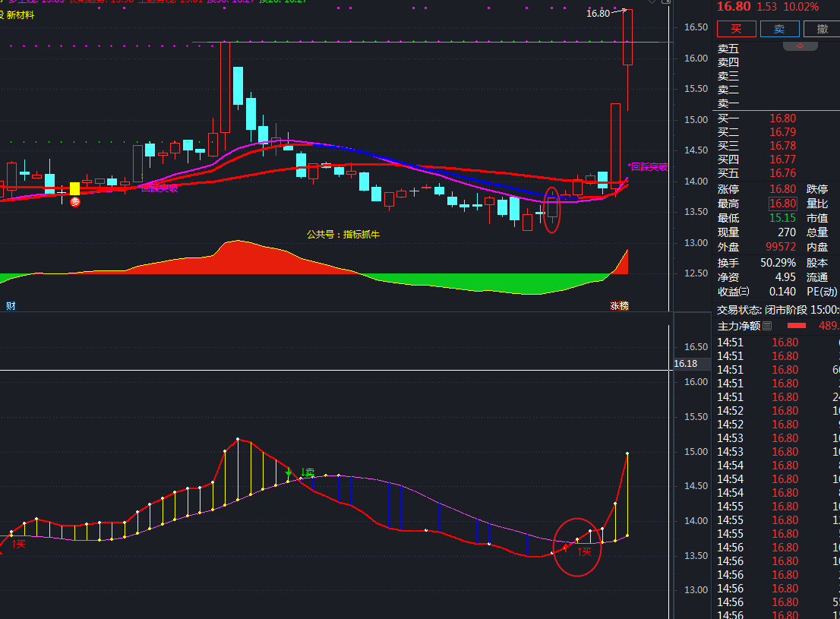Click the 卖一 ask row label

pyautogui.click(x=728, y=103)
